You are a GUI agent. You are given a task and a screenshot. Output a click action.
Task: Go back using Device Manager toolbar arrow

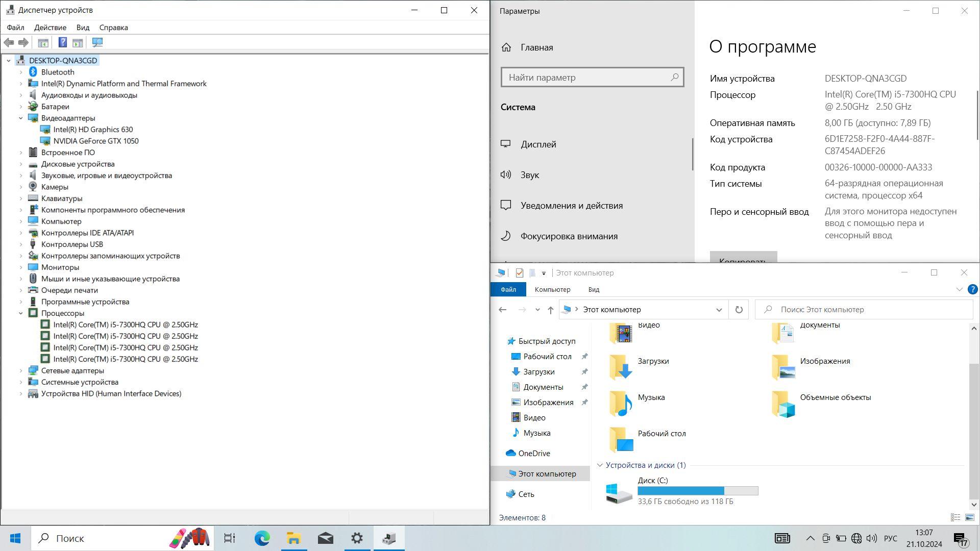(x=9, y=43)
